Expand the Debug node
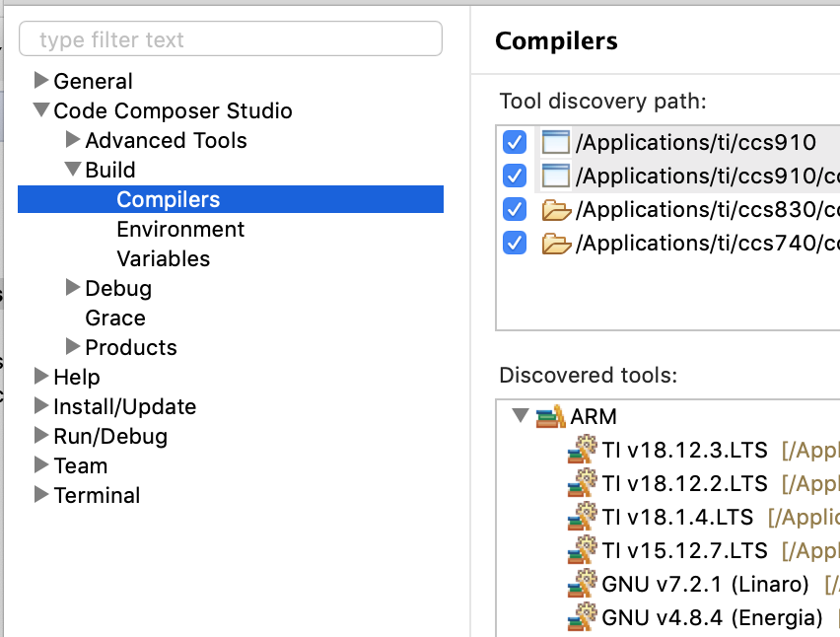The width and height of the screenshot is (840, 637). [73, 287]
